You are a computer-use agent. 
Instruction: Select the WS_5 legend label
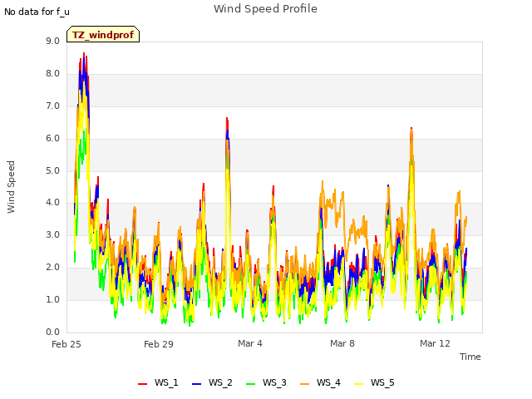pos(382,382)
